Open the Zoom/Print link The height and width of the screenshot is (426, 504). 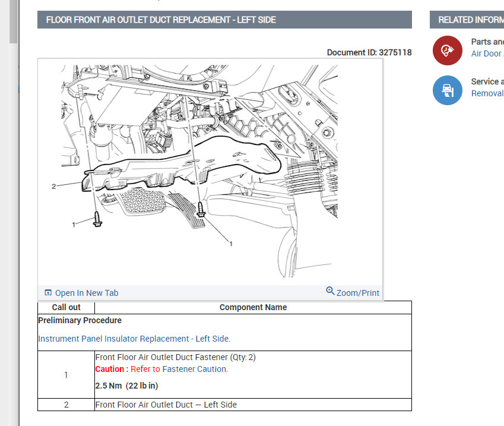(x=358, y=293)
